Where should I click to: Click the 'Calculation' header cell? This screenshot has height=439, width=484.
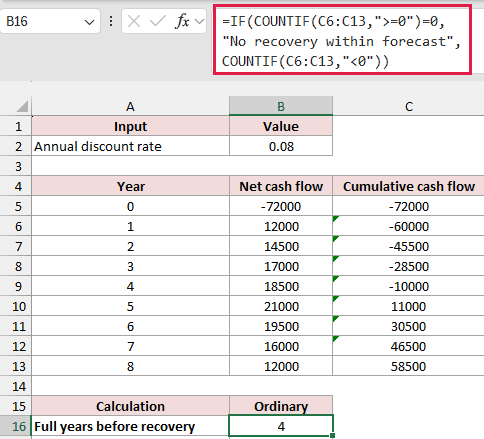point(130,406)
